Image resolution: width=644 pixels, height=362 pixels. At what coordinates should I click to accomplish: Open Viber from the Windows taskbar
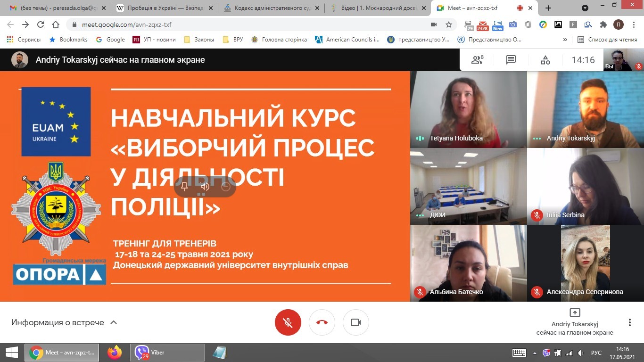pos(167,353)
